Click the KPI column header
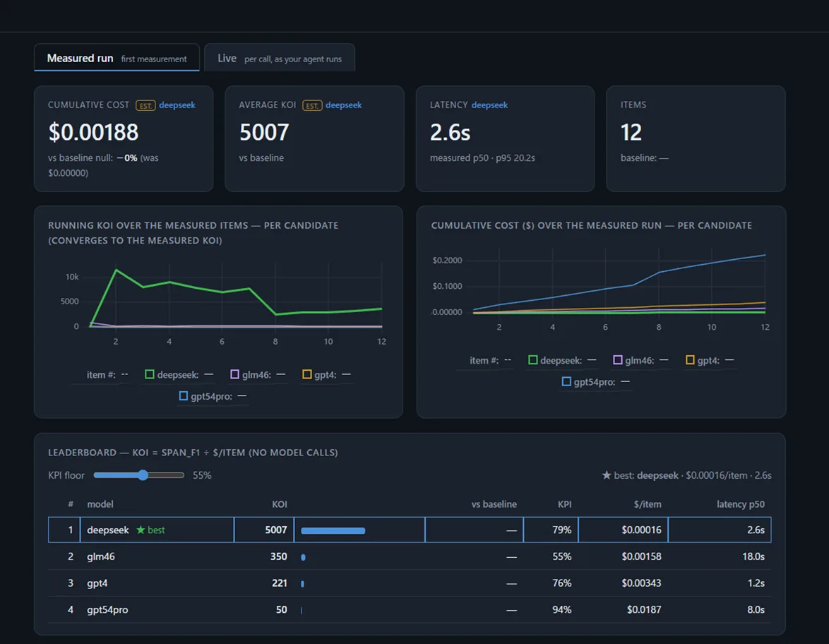Viewport: 829px width, 644px height. click(565, 504)
